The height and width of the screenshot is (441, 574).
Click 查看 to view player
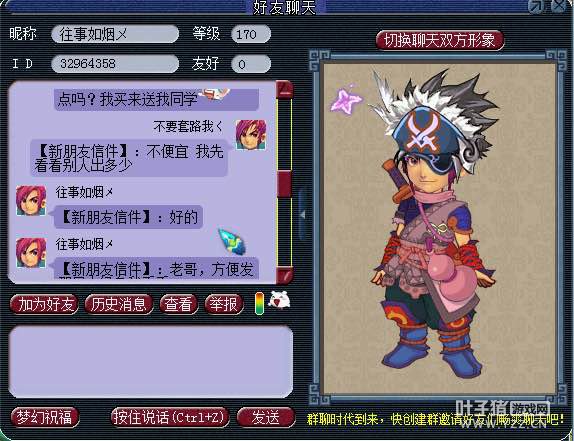coord(178,304)
